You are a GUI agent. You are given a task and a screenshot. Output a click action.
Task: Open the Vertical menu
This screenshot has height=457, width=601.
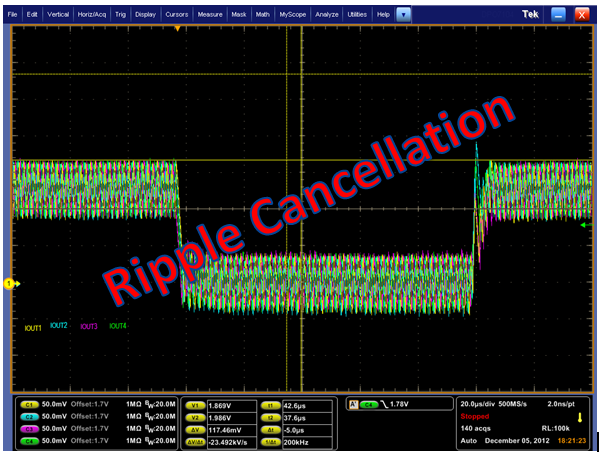click(58, 15)
